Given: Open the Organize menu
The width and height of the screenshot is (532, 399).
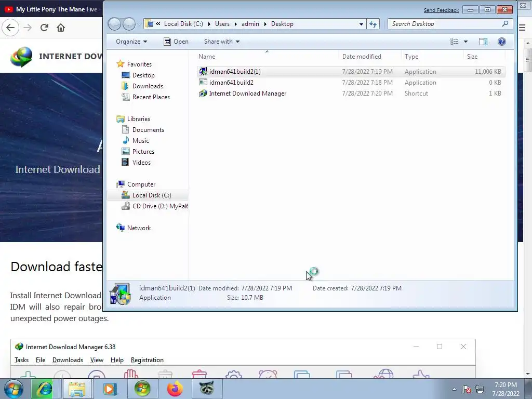Looking at the screenshot, I should (x=131, y=42).
